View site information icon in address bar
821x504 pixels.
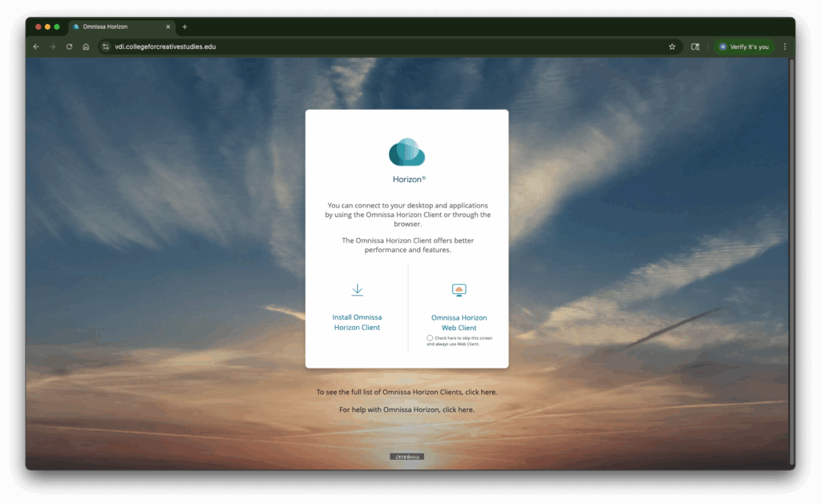click(x=105, y=46)
